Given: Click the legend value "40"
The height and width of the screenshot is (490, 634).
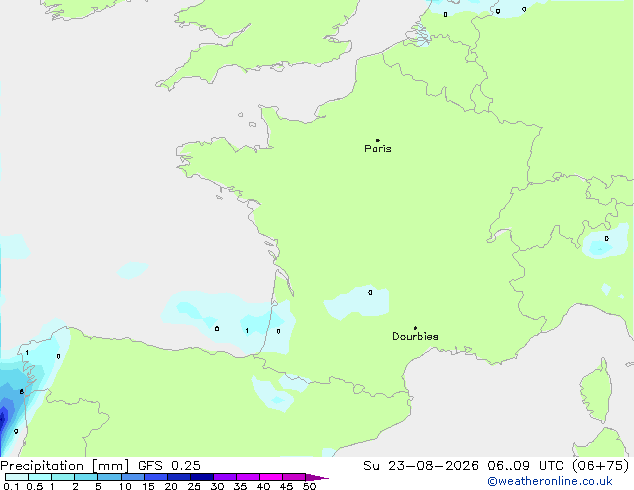Looking at the screenshot, I should [x=263, y=486].
